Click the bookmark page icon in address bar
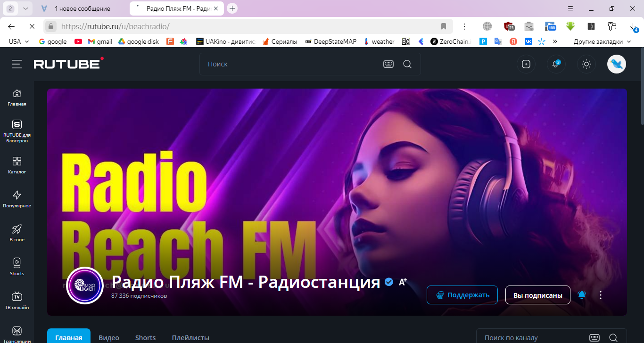 [444, 26]
